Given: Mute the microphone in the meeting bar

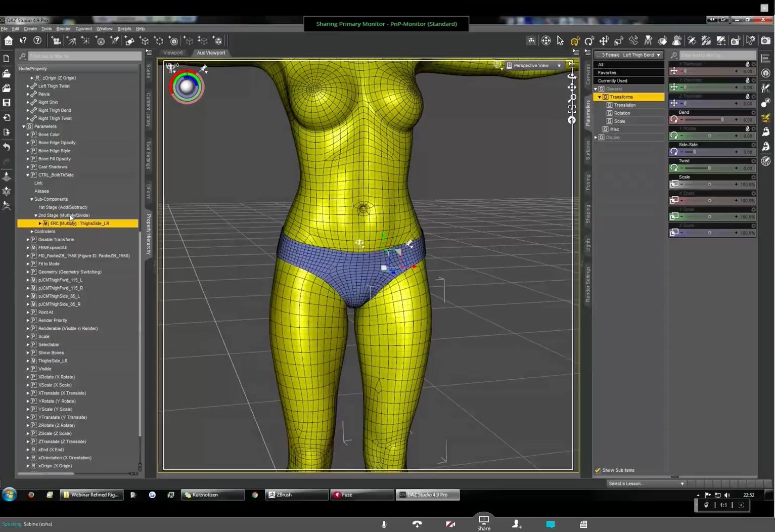Looking at the screenshot, I should pyautogui.click(x=384, y=524).
